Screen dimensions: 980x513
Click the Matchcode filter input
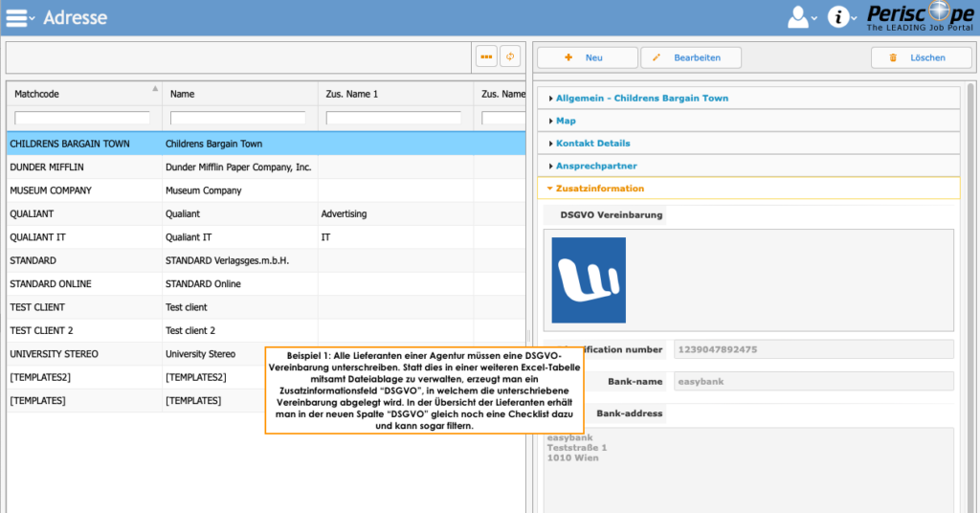[x=82, y=118]
